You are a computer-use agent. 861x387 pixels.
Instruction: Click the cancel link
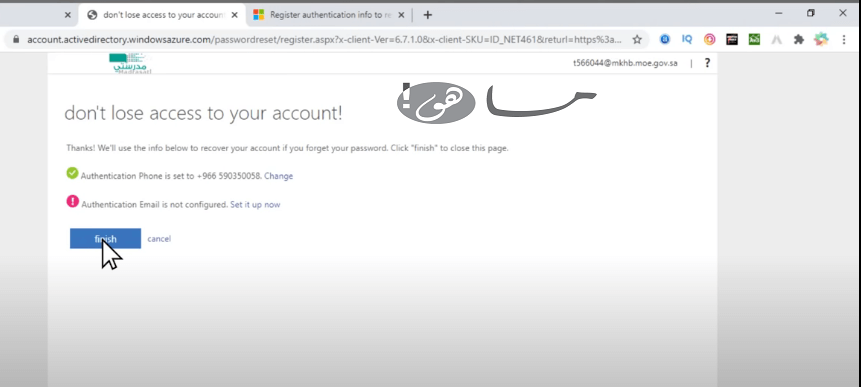pos(159,239)
